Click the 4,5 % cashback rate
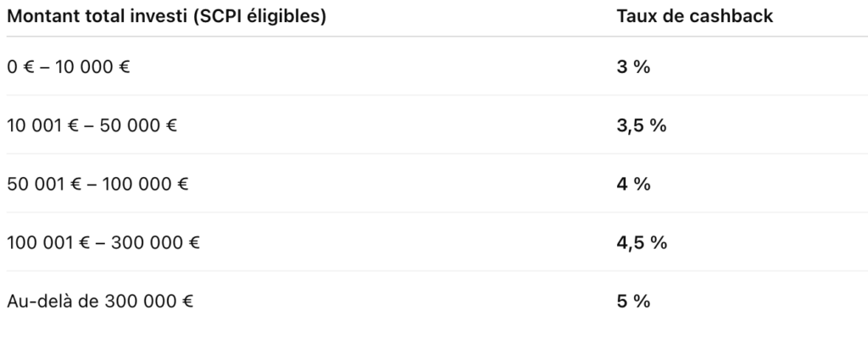 [x=642, y=243]
